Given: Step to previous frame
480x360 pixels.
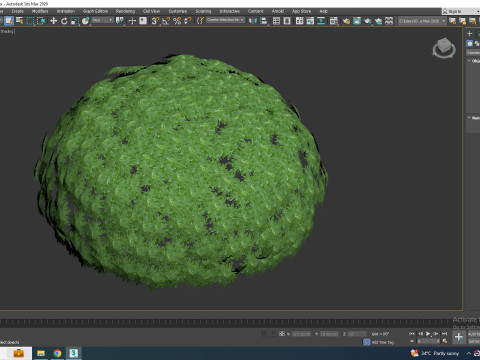Looking at the screenshot, I should [x=420, y=334].
